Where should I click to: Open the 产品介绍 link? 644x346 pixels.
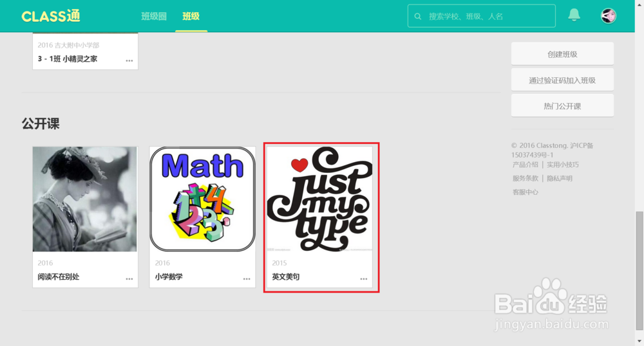point(526,165)
